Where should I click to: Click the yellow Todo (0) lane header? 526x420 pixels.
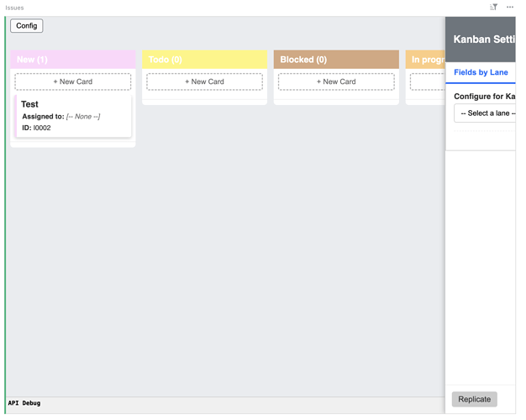pos(205,60)
